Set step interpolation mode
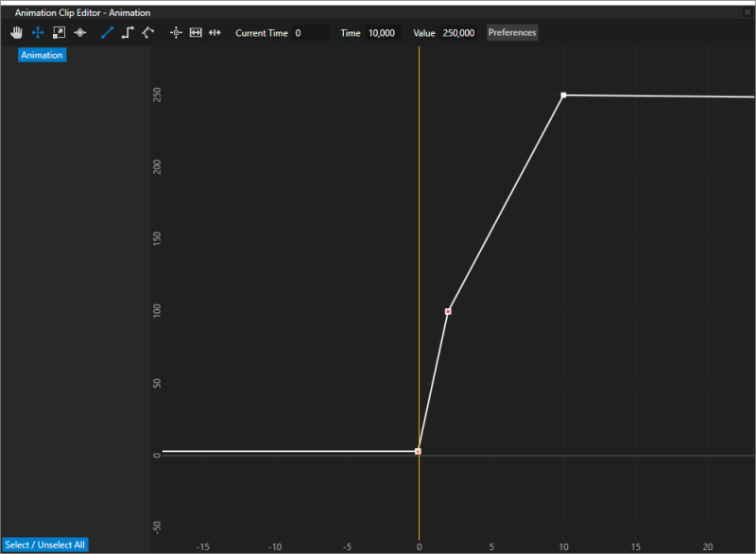The height and width of the screenshot is (554, 756). coord(128,32)
